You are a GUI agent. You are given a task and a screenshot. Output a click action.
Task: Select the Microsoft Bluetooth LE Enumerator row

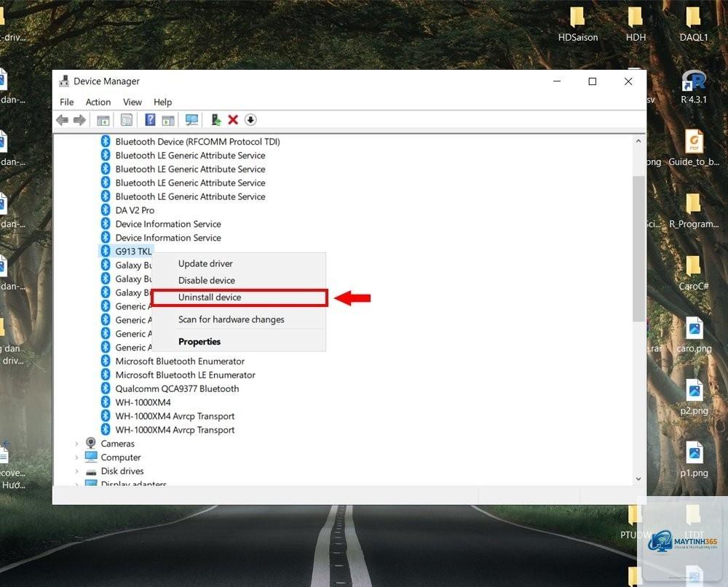[185, 375]
